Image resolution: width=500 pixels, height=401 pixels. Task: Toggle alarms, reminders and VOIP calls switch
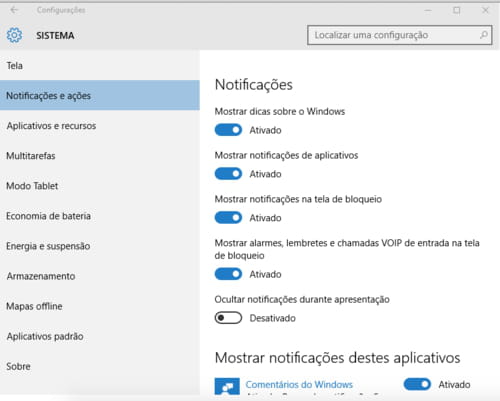(228, 274)
